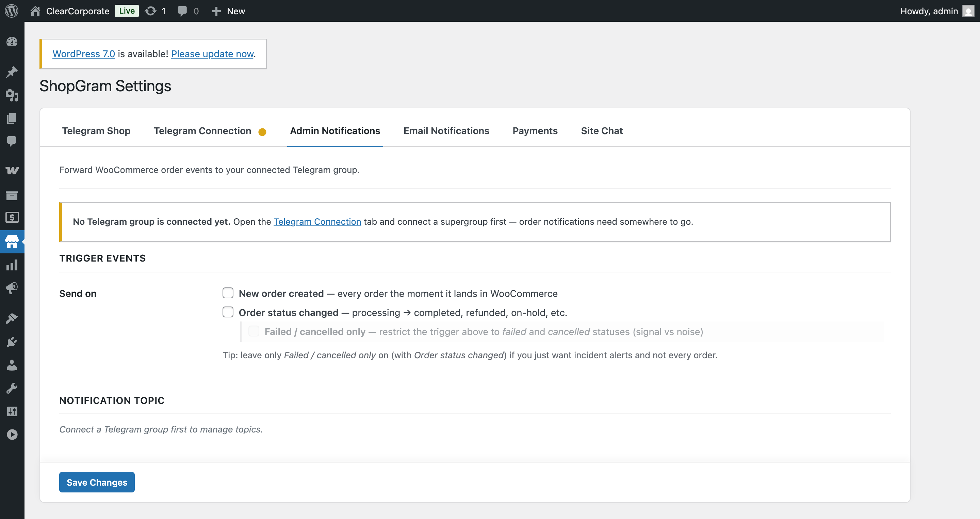This screenshot has width=980, height=519.
Task: Click the Howdy, admin account text
Action: 929,11
